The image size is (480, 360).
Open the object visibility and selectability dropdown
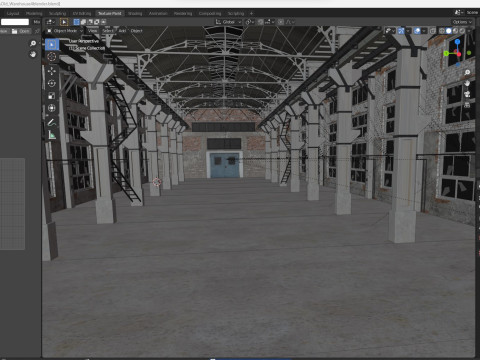coord(390,31)
